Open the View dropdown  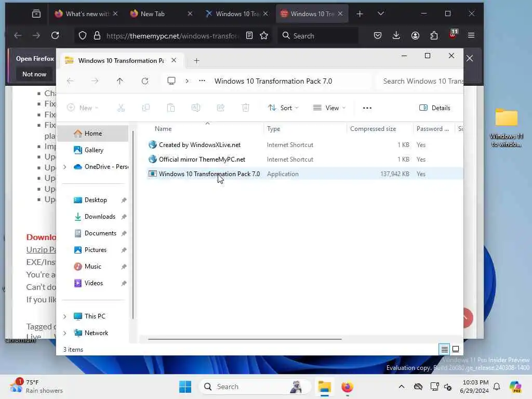click(329, 108)
